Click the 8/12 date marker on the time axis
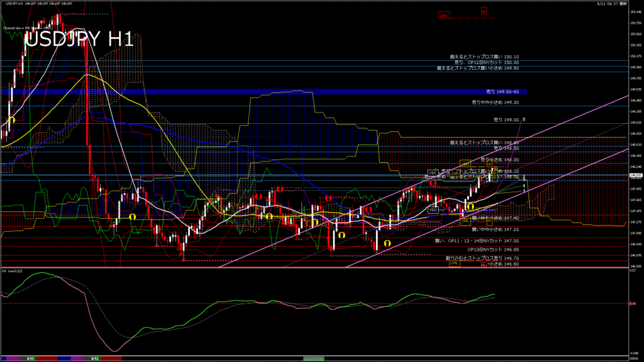Viewport: 644px width, 362px height. click(x=94, y=358)
